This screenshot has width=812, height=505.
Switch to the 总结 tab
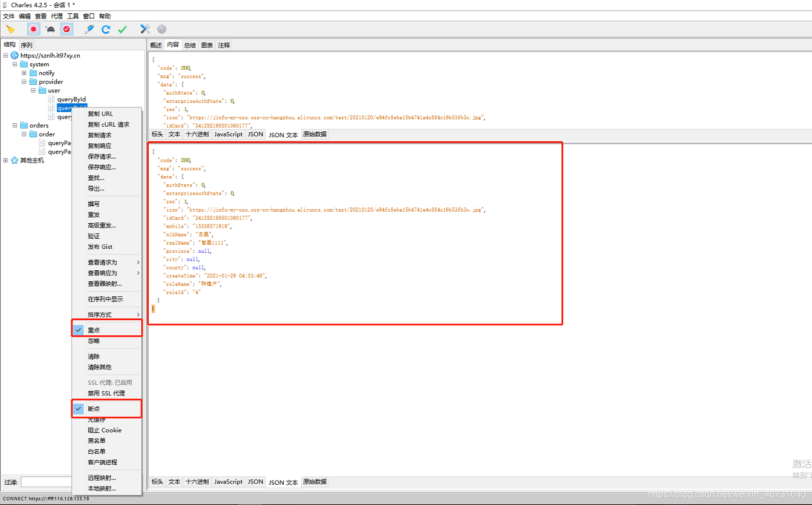pos(190,45)
